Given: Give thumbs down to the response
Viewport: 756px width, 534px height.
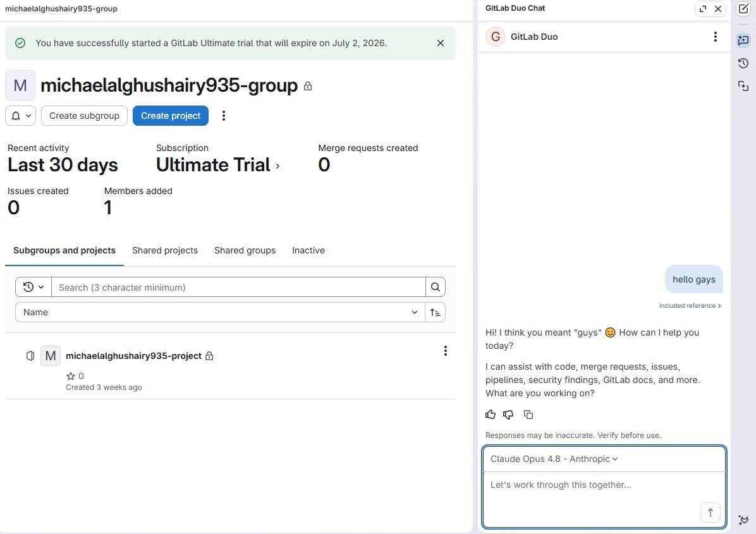Looking at the screenshot, I should pyautogui.click(x=508, y=415).
